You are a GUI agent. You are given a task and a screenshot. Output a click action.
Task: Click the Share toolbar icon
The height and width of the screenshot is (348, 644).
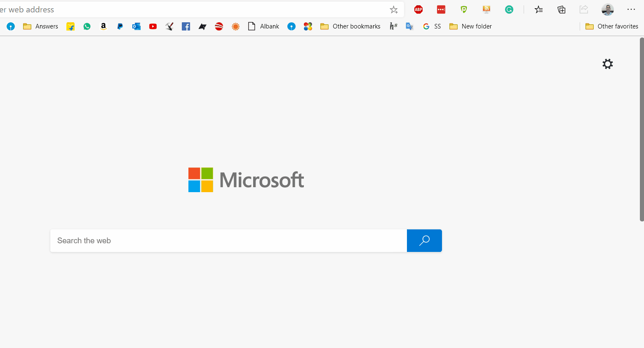pos(584,9)
